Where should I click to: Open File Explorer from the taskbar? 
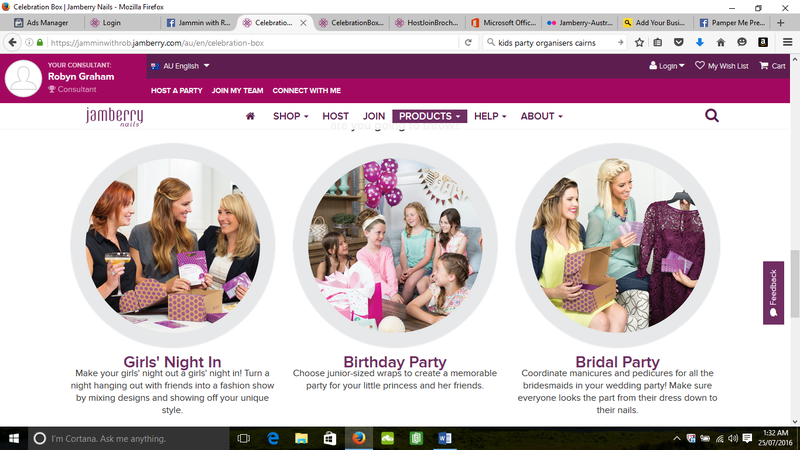(x=302, y=438)
